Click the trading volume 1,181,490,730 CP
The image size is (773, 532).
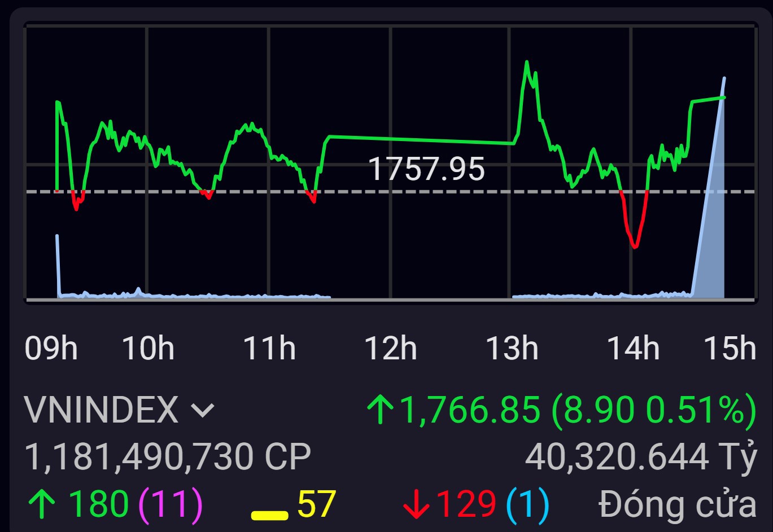point(168,457)
